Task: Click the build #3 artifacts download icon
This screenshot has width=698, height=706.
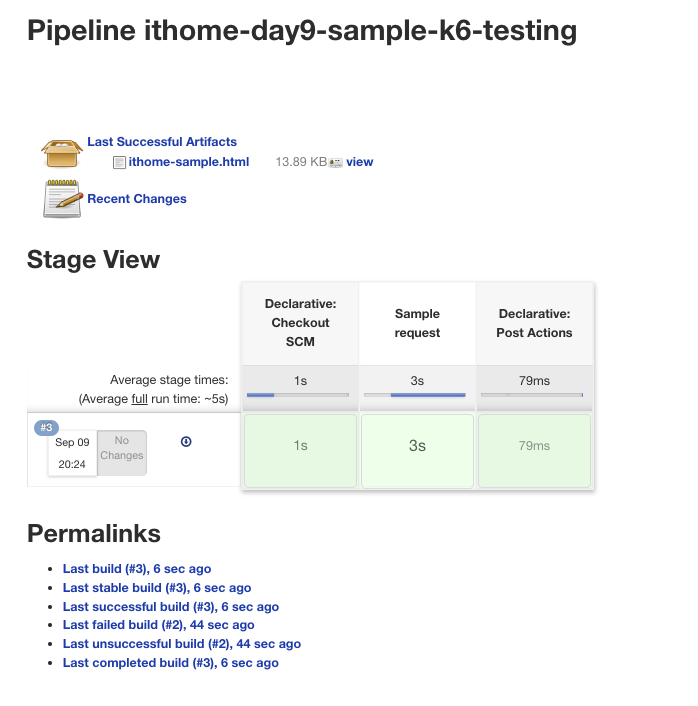Action: [186, 442]
